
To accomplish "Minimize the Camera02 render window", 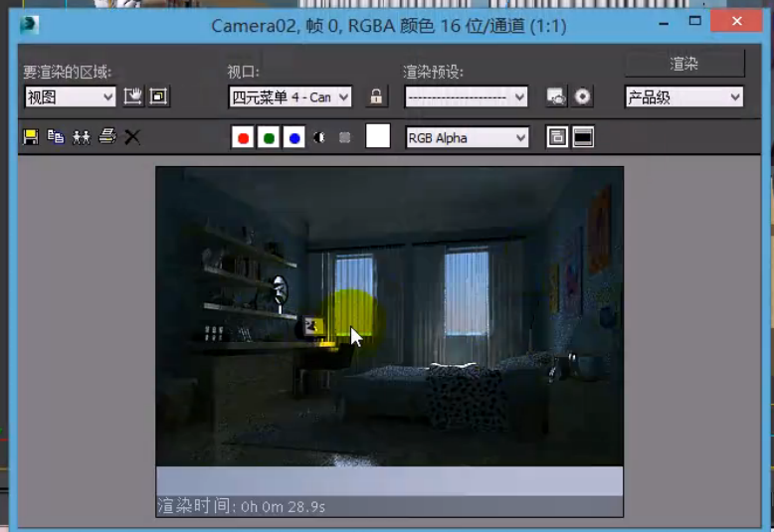I will point(664,23).
